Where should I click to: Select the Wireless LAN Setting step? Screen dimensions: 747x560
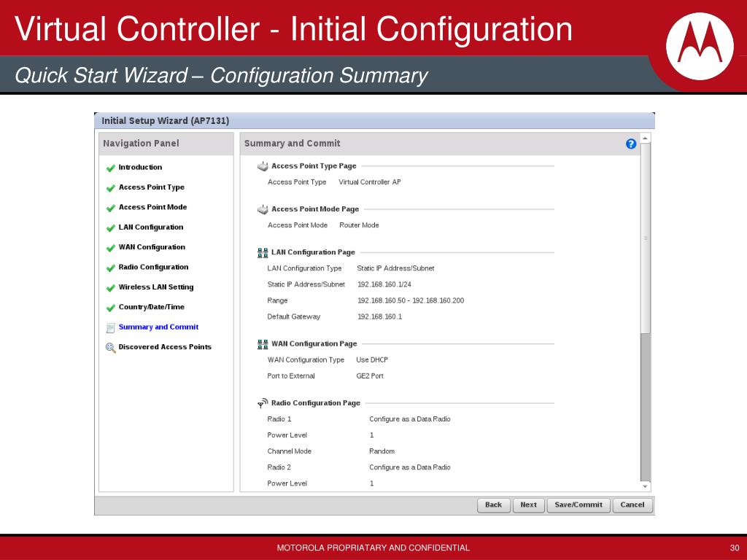[x=156, y=287]
